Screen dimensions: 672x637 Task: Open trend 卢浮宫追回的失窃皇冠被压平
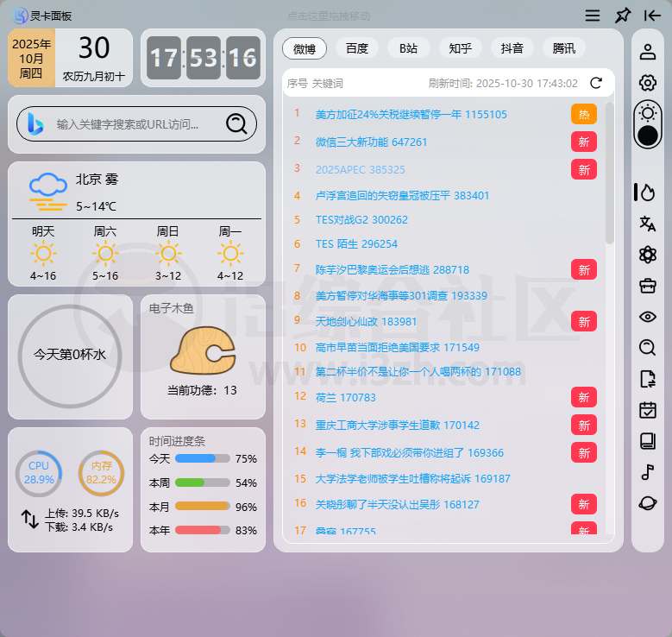[x=402, y=196]
